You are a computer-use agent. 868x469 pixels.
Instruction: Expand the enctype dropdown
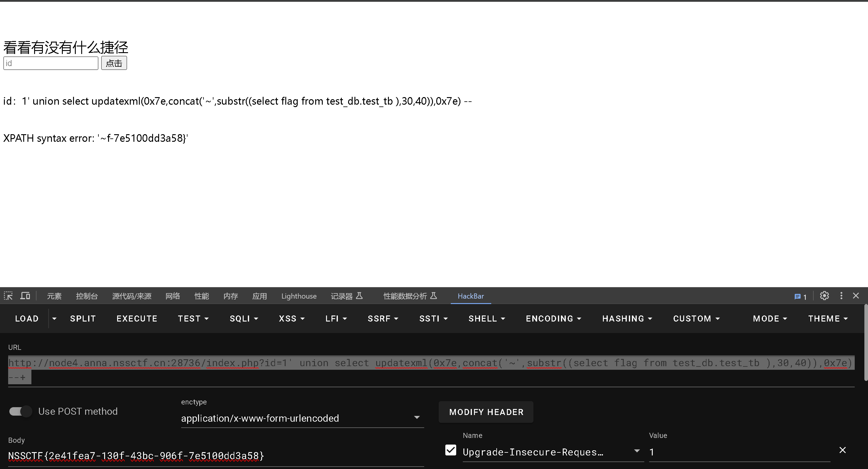click(417, 418)
